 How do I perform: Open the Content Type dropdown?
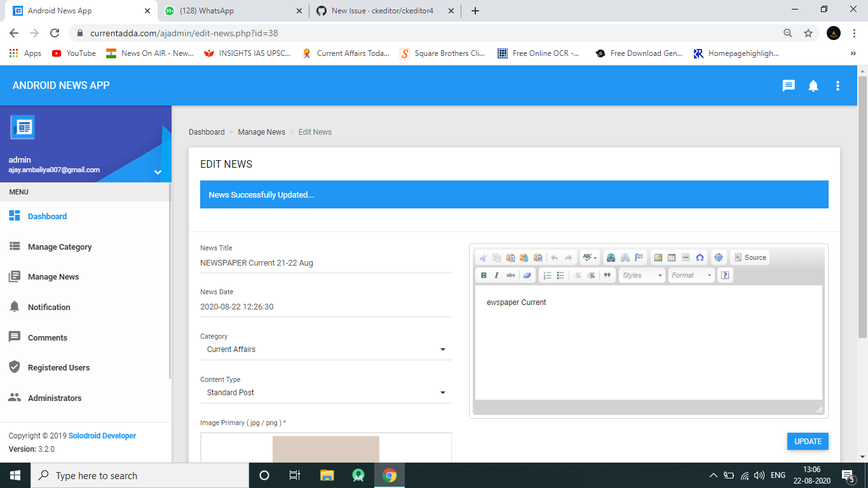click(x=442, y=392)
